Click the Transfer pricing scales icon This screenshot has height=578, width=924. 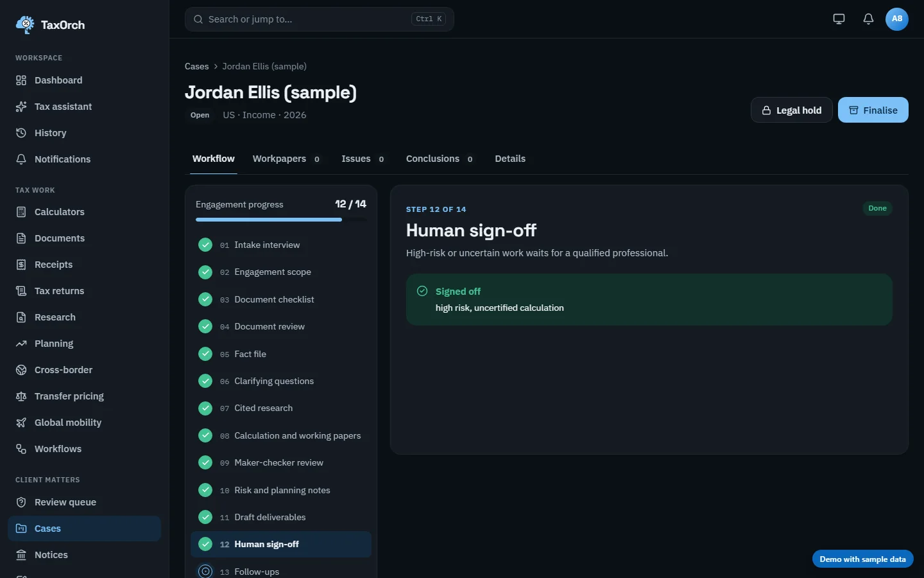pyautogui.click(x=21, y=396)
